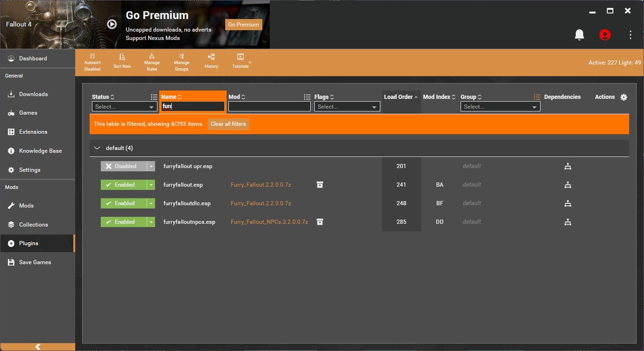Click dependencies icon for furryfalloutnpcs.esp
Viewport: 644px width, 351px height.
pyautogui.click(x=567, y=222)
